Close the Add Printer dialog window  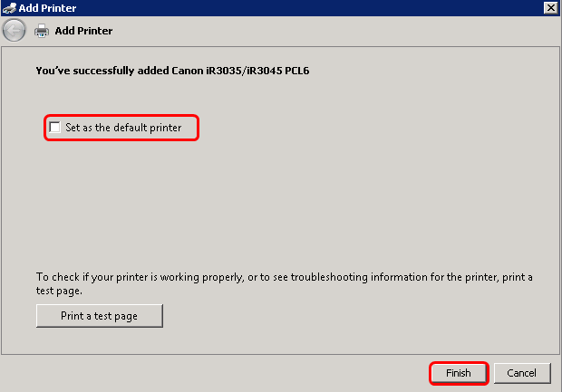(x=549, y=7)
